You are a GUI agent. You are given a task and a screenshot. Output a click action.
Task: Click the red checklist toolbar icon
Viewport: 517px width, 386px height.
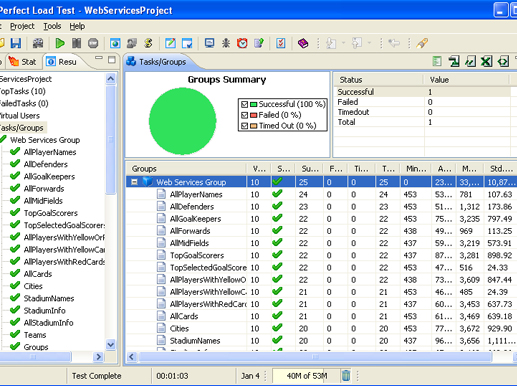(281, 43)
